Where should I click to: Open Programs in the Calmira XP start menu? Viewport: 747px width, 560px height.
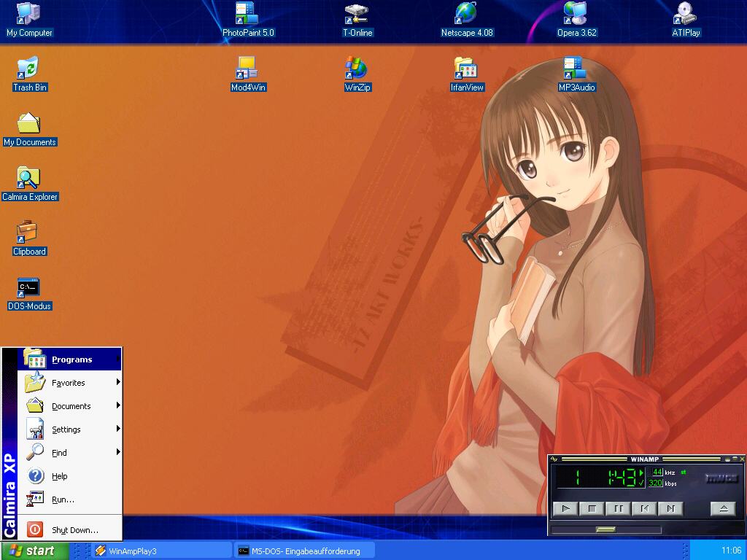point(69,359)
